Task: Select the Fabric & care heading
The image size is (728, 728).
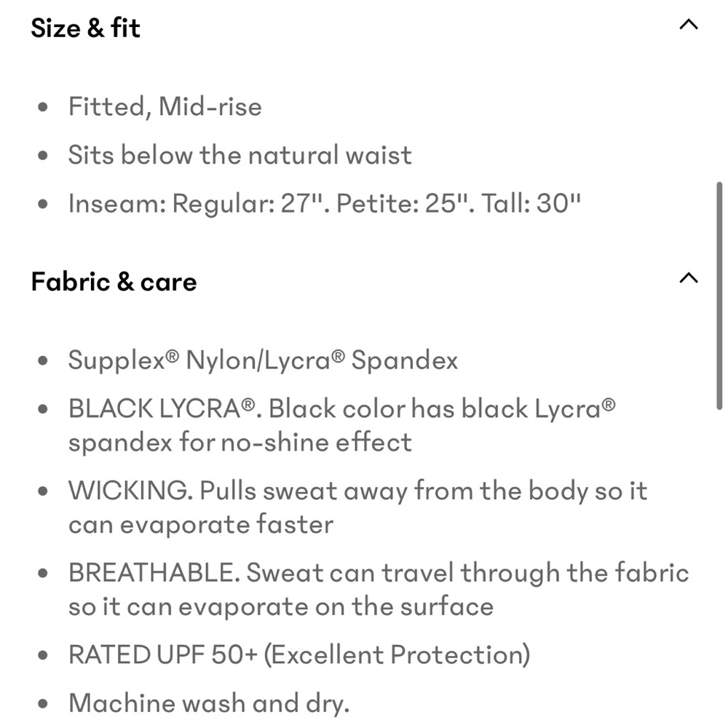Action: pos(114,281)
